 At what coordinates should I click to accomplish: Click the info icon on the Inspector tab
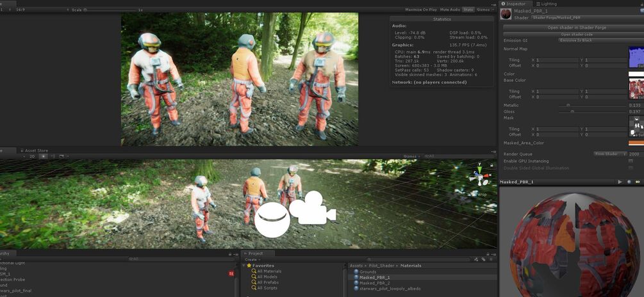pyautogui.click(x=504, y=4)
